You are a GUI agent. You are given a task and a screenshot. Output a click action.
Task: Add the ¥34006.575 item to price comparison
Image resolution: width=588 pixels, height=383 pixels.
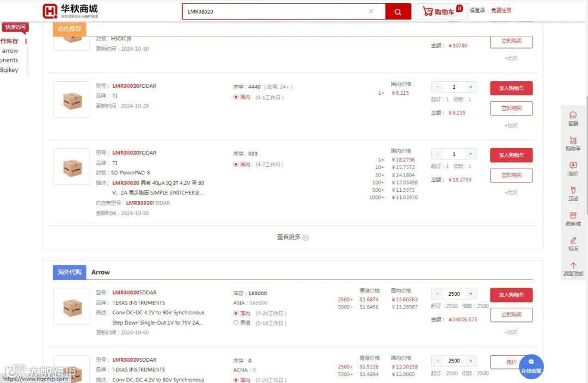click(511, 332)
